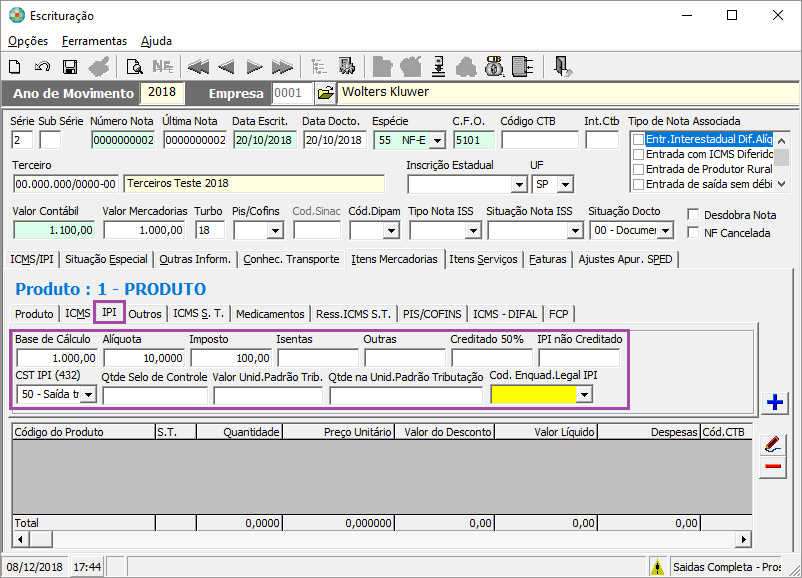Check Entrada com ICMS Diferido option

(x=638, y=154)
